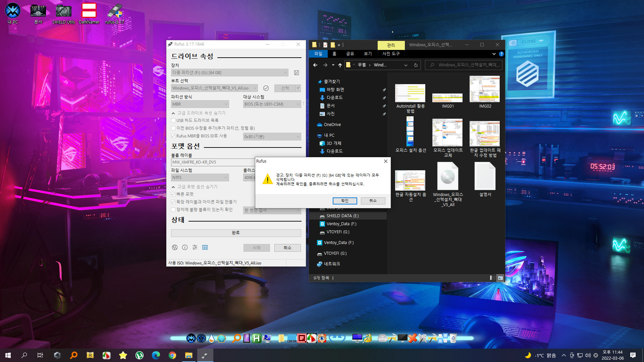This screenshot has width=644, height=362.
Task: Toggle 확장 레이블과 아이콘 파일 만들기 checkbox
Action: click(173, 202)
